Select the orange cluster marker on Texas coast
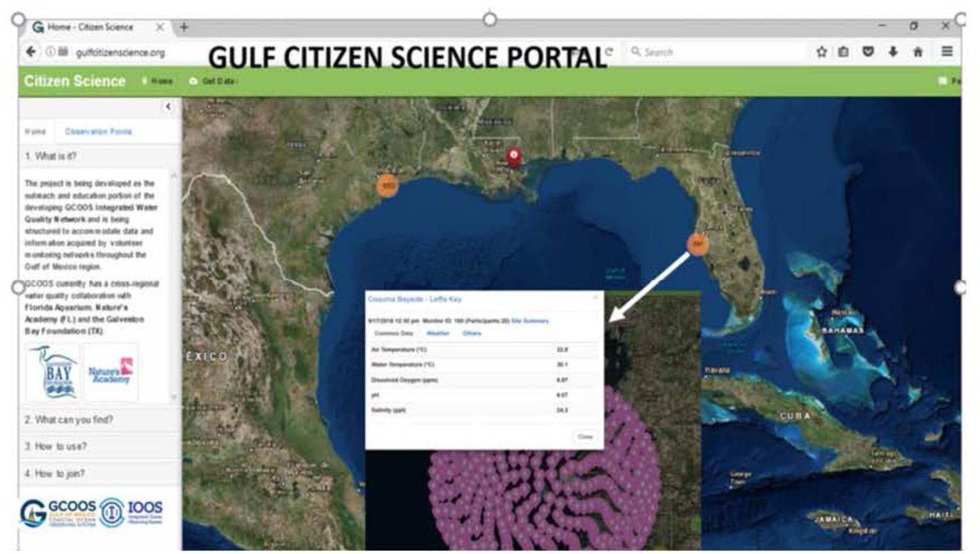980x554 pixels. (387, 186)
